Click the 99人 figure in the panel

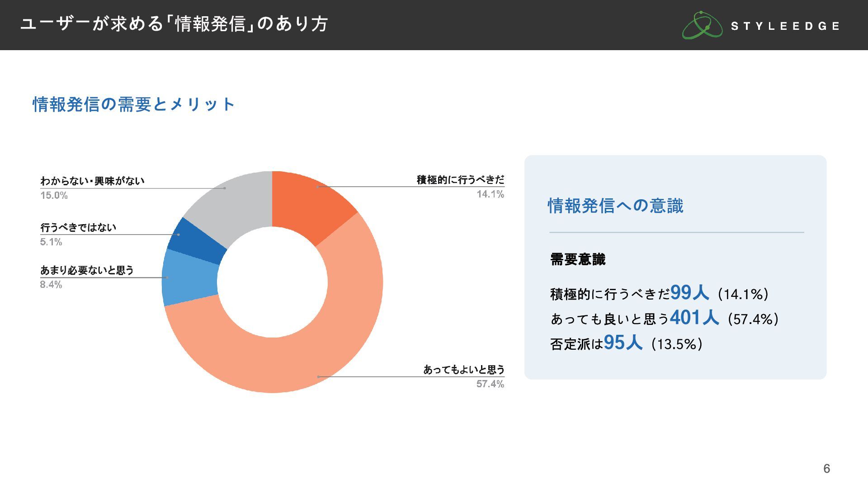pos(690,293)
